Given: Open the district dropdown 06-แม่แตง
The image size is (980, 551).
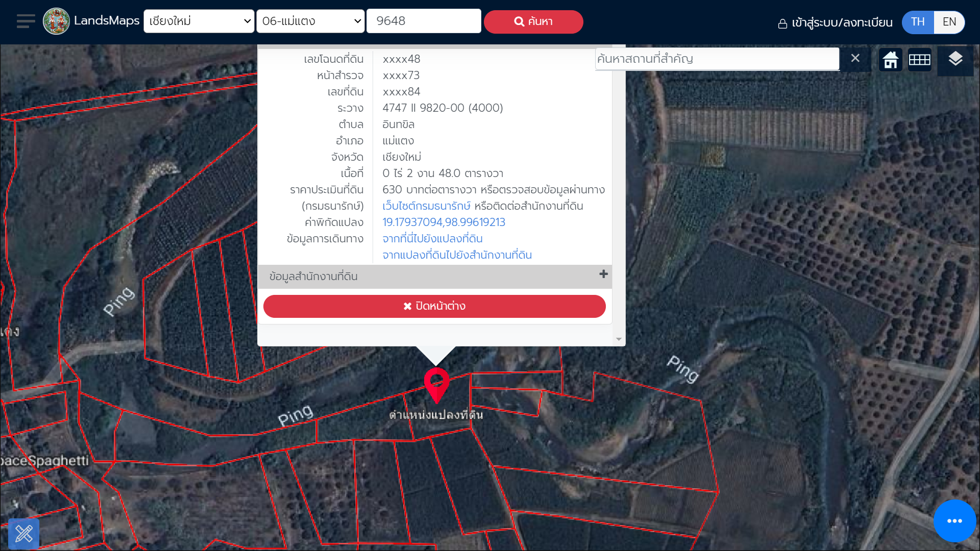Looking at the screenshot, I should [310, 21].
